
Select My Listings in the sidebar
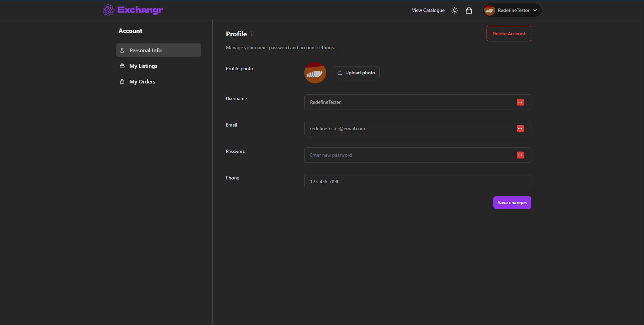click(x=143, y=66)
